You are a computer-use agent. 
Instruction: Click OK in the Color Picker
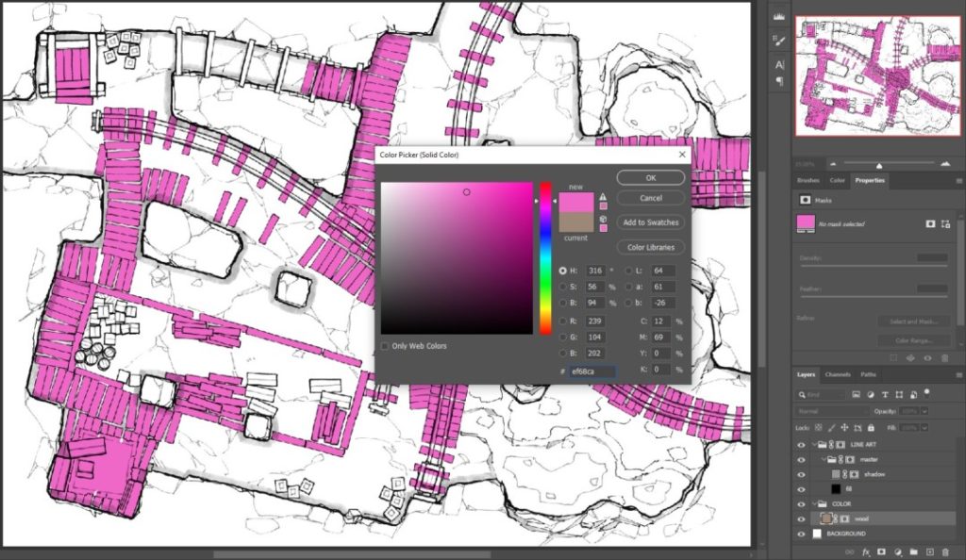(650, 177)
